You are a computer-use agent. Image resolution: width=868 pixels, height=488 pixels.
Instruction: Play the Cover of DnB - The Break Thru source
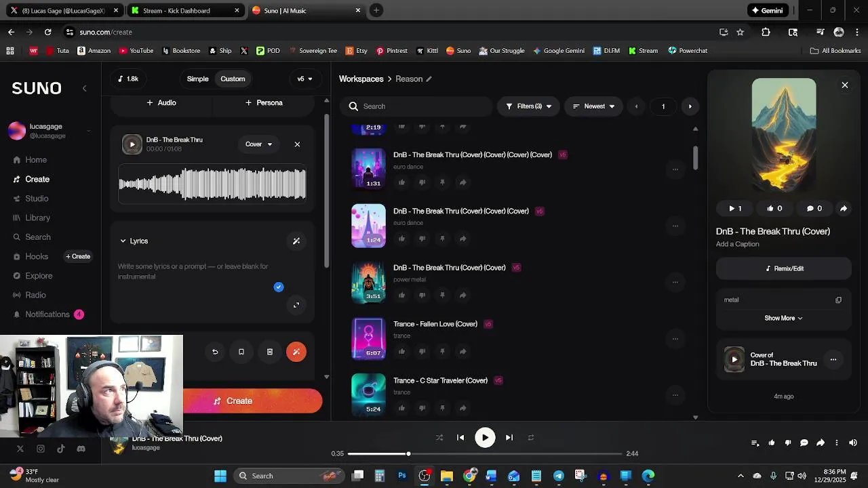[734, 359]
